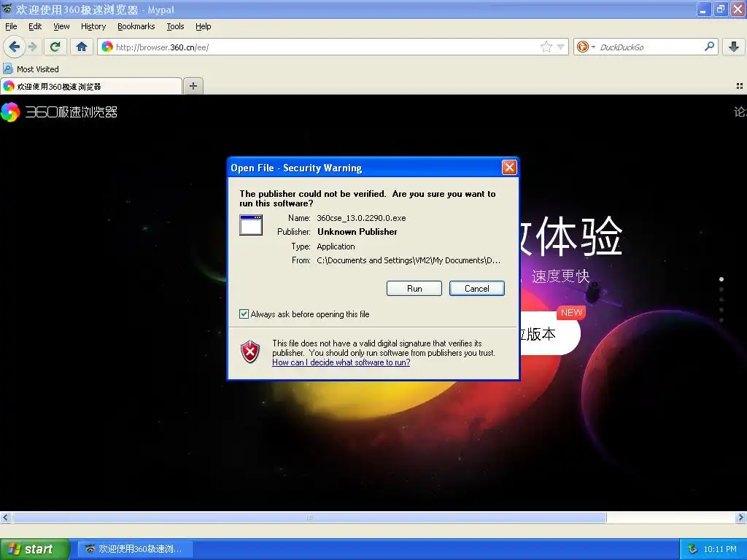
Task: Click the application file icon in dialog
Action: tap(251, 225)
